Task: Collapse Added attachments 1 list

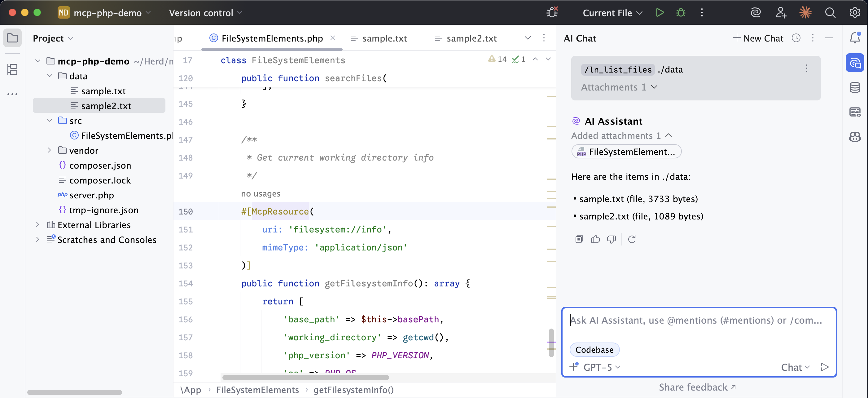Action: tap(622, 135)
